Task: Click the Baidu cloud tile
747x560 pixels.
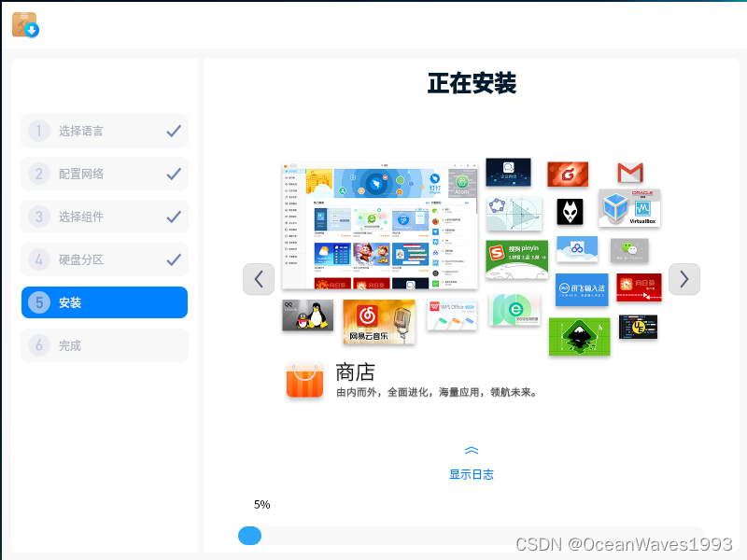Action: 577,248
